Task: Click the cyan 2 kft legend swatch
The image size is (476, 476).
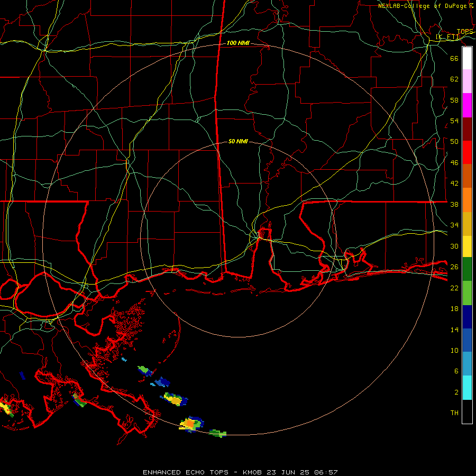Action: (467, 388)
